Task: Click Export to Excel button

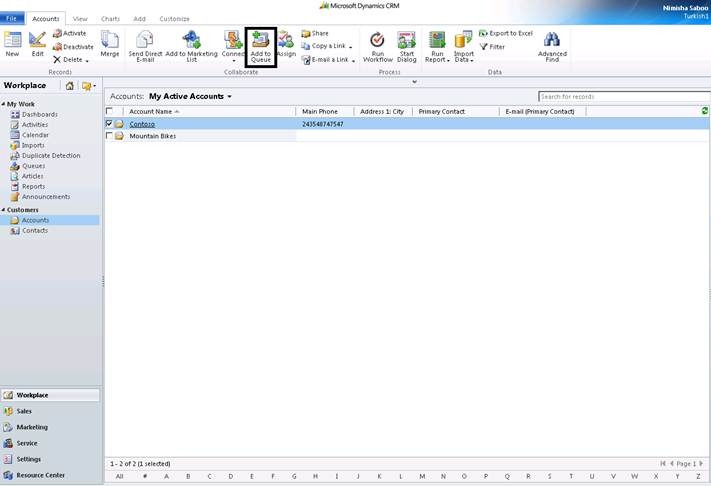Action: pyautogui.click(x=510, y=33)
